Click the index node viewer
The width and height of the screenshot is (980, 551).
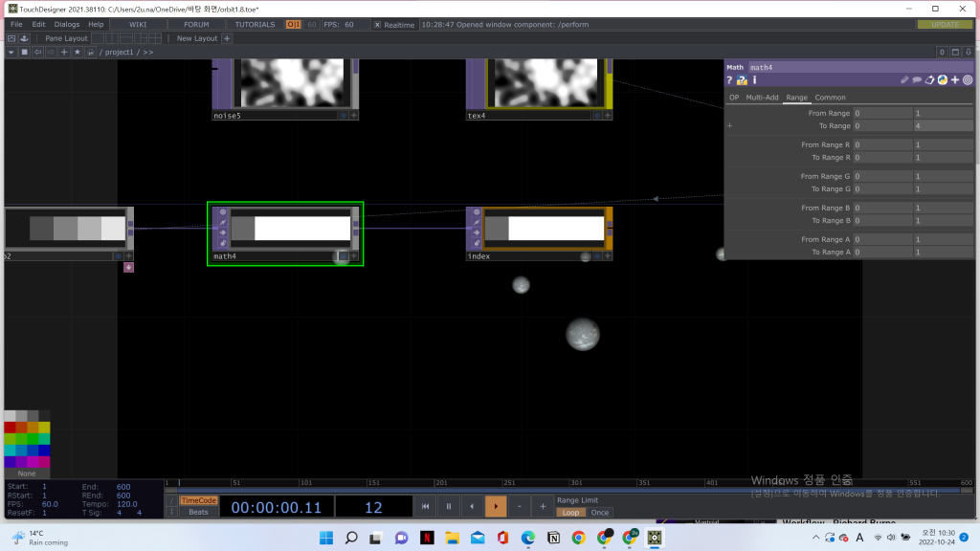click(544, 229)
